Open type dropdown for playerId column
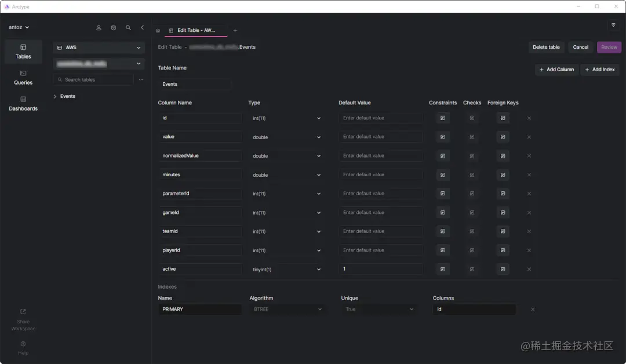626x364 pixels. (286, 250)
